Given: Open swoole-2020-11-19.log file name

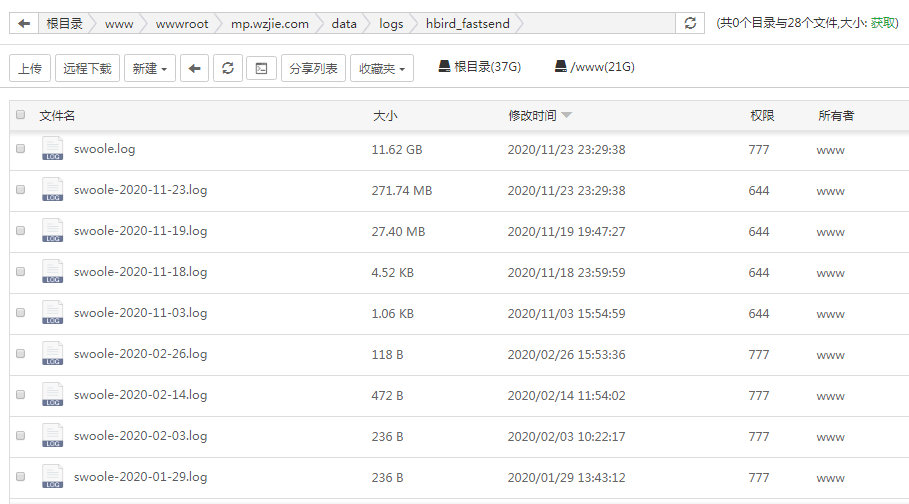Looking at the screenshot, I should tap(140, 231).
